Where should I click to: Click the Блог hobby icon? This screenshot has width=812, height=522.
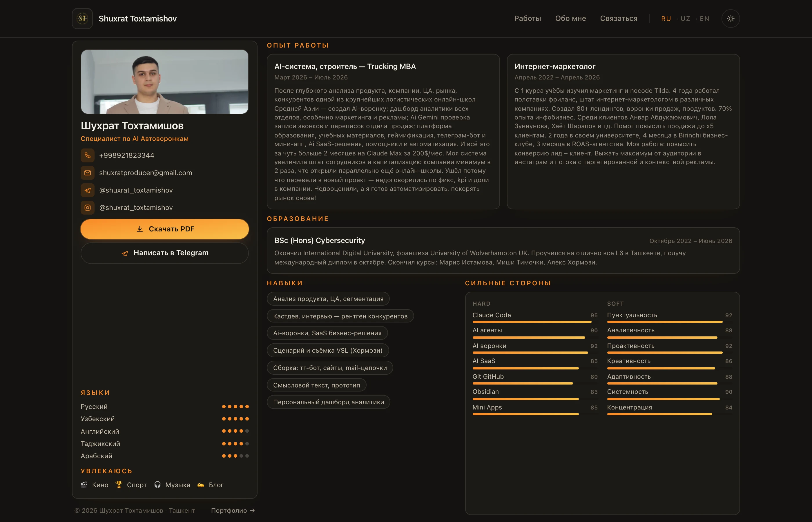[x=201, y=485]
